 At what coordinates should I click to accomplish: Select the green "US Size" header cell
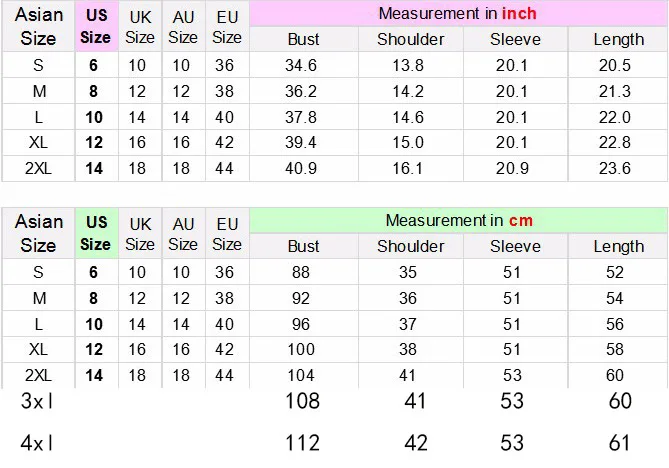tap(95, 233)
